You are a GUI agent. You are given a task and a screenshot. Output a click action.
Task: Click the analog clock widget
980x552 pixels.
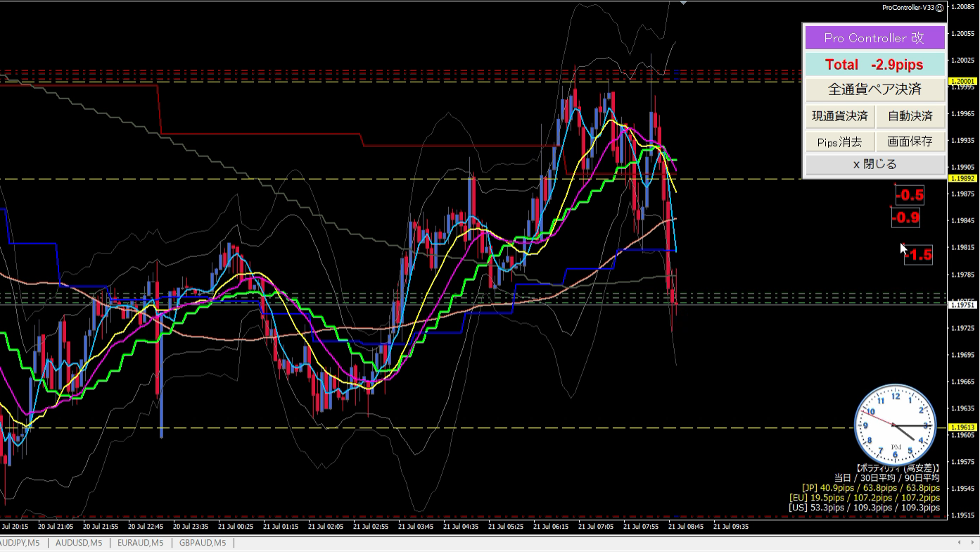pyautogui.click(x=896, y=425)
